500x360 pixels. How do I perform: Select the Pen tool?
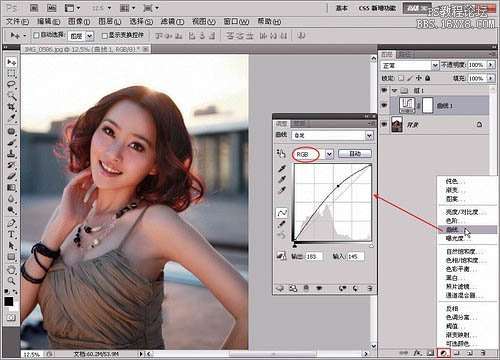[11, 223]
